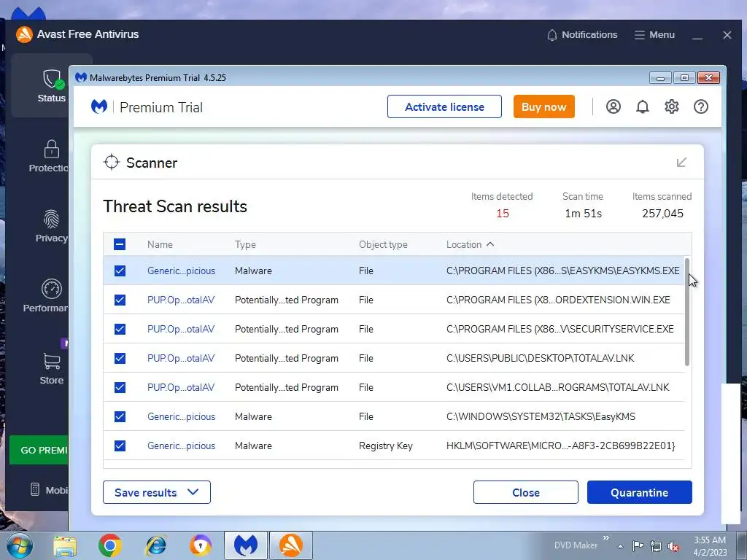Viewport: 747px width, 560px height.
Task: Click the Buy now button
Action: [544, 106]
